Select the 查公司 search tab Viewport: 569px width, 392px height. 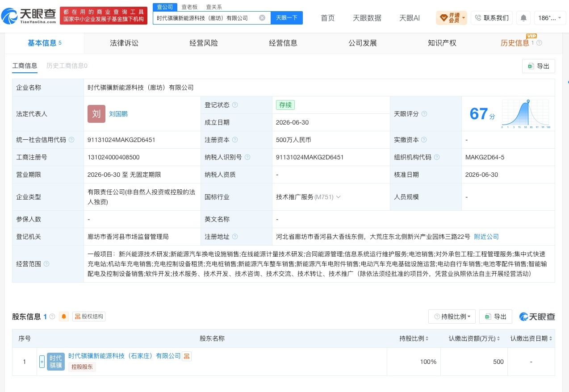point(165,7)
